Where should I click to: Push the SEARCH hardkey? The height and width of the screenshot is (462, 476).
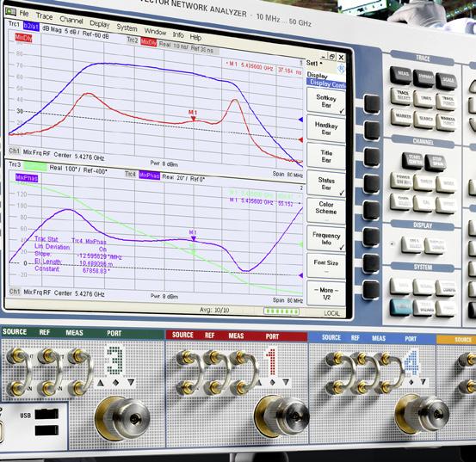click(x=424, y=120)
